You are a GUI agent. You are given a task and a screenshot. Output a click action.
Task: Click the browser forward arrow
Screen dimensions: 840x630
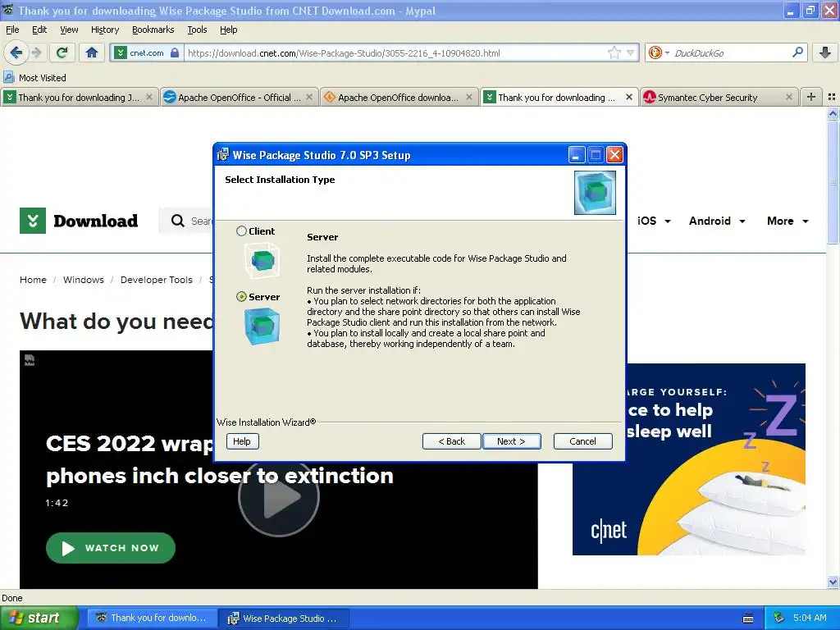click(x=36, y=52)
